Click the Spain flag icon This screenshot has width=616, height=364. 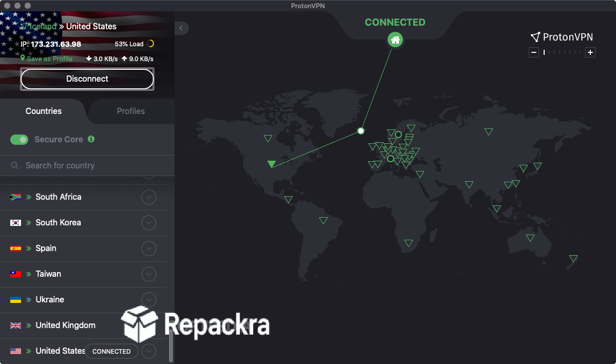15,248
